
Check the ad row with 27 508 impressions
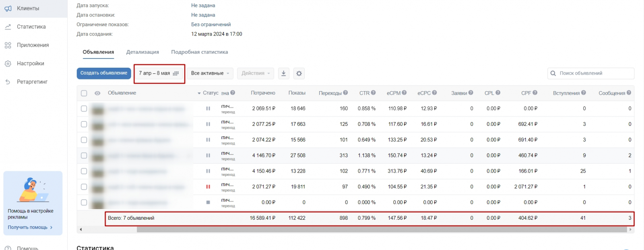point(84,156)
